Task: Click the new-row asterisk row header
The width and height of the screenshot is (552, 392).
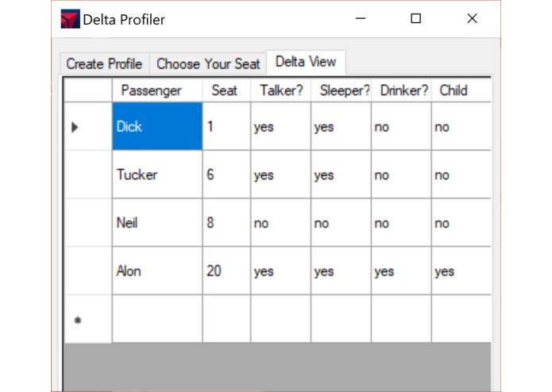Action: (88, 319)
